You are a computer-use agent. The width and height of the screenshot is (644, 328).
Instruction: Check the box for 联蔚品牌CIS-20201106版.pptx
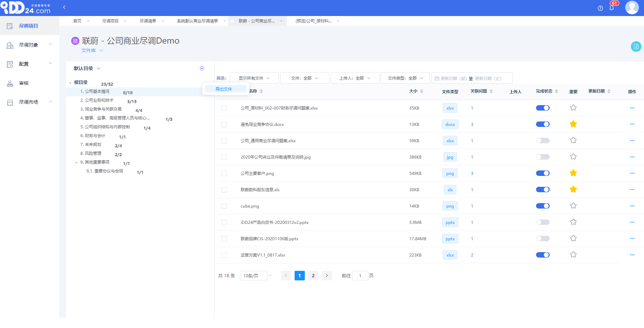(x=224, y=239)
